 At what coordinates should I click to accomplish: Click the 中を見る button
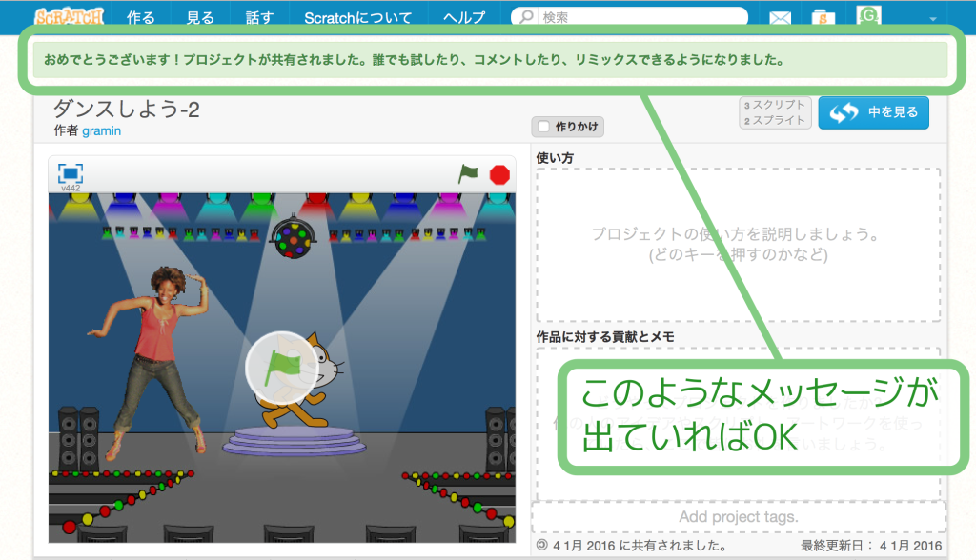coord(873,112)
